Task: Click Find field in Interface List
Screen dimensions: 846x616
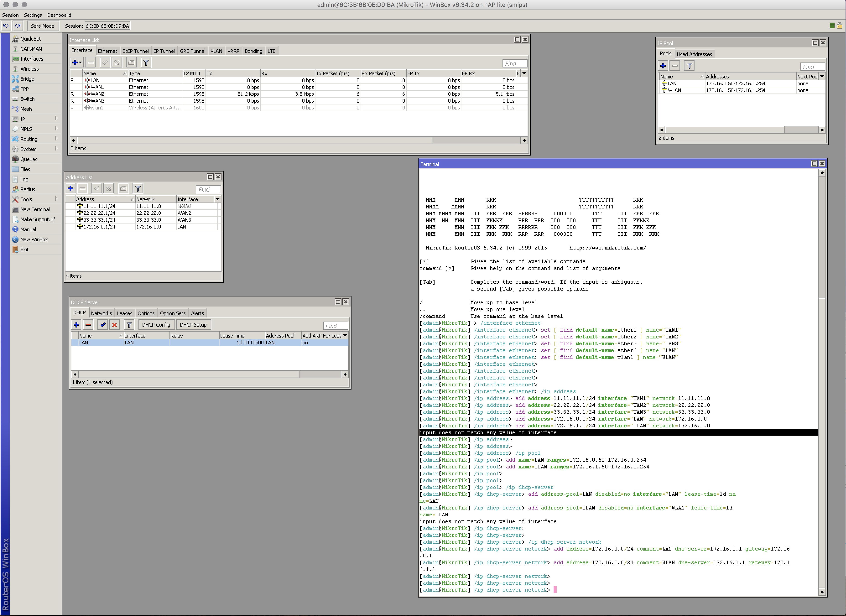Action: (514, 63)
